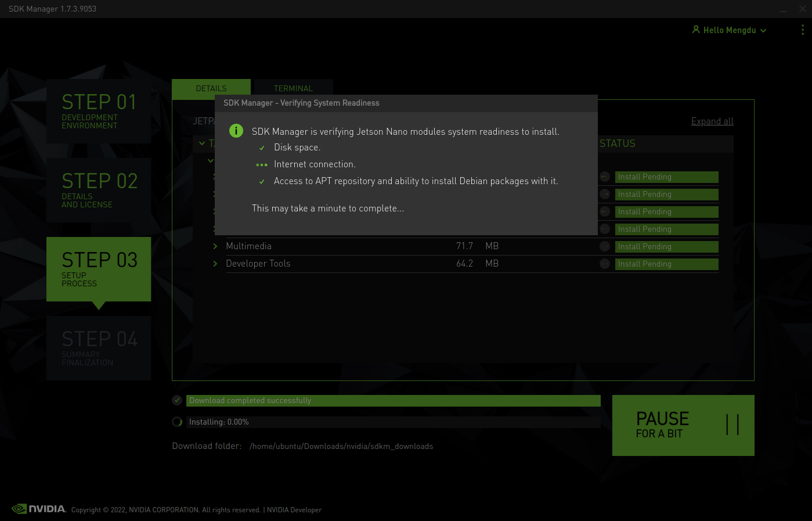Screen dimensions: 812x521
Task: Click the Verifying System Readiness dialog title
Action: pos(301,103)
